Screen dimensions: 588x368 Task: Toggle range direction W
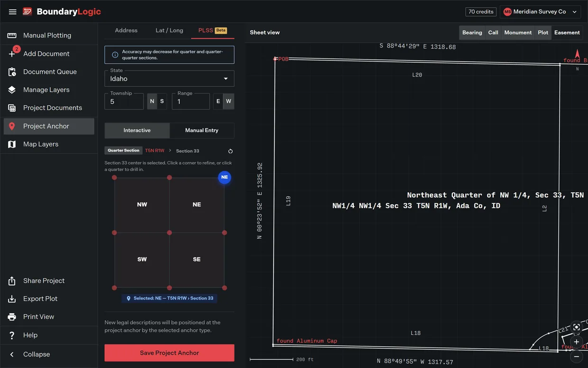point(229,102)
